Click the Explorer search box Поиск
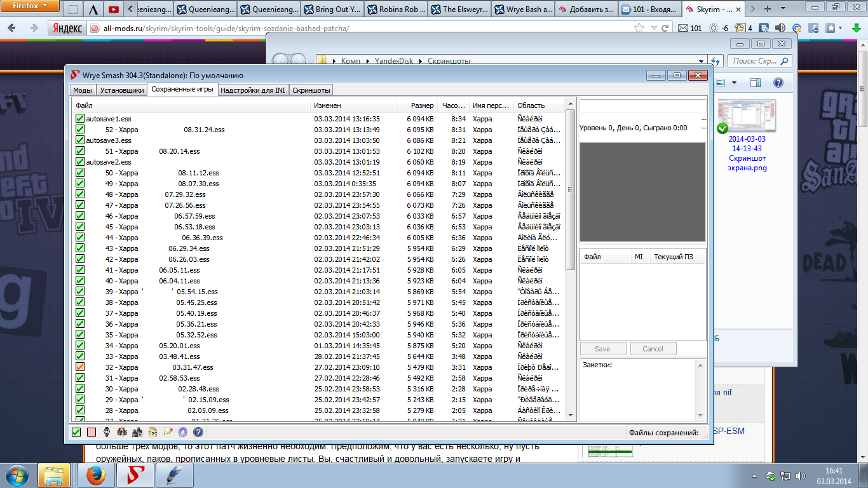The width and height of the screenshot is (868, 488). [x=759, y=61]
